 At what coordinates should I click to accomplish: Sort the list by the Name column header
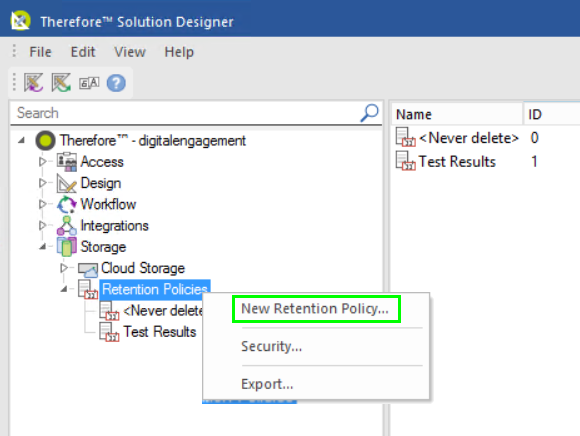[x=457, y=114]
